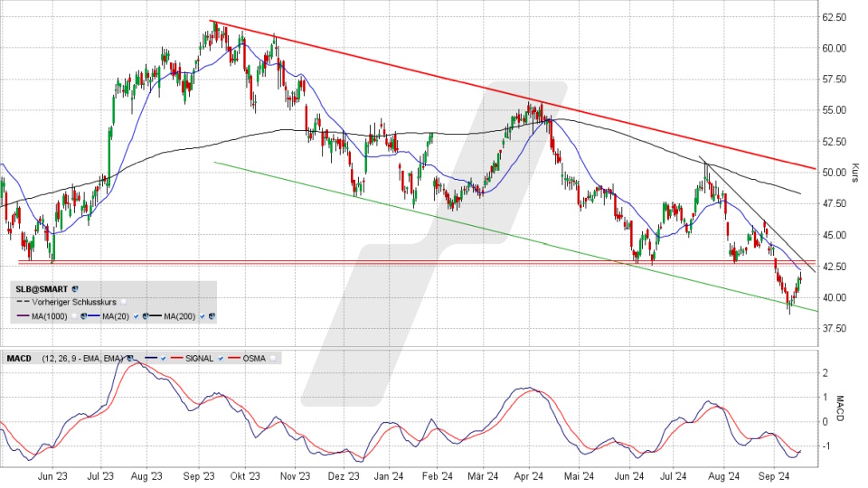Click the Mär '24 date label
Image resolution: width=868 pixels, height=488 pixels.
(x=483, y=476)
